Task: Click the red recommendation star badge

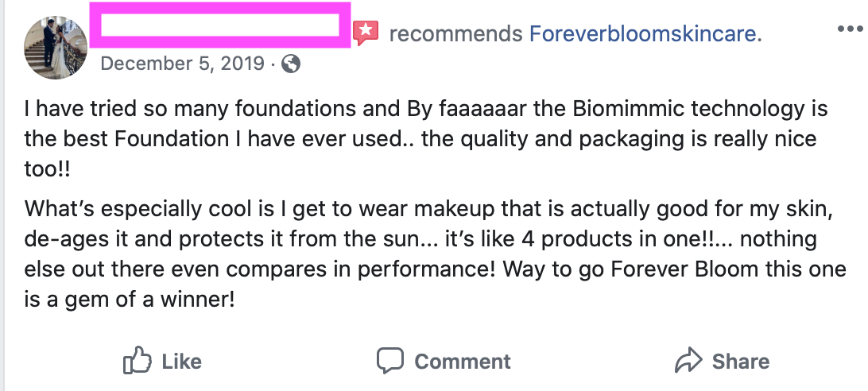Action: point(366,33)
